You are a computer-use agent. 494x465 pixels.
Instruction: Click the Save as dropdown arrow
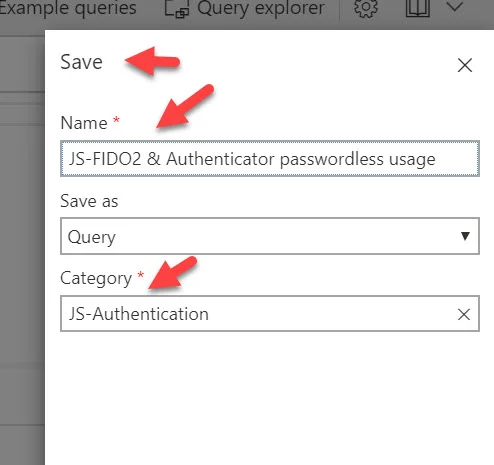pyautogui.click(x=465, y=236)
